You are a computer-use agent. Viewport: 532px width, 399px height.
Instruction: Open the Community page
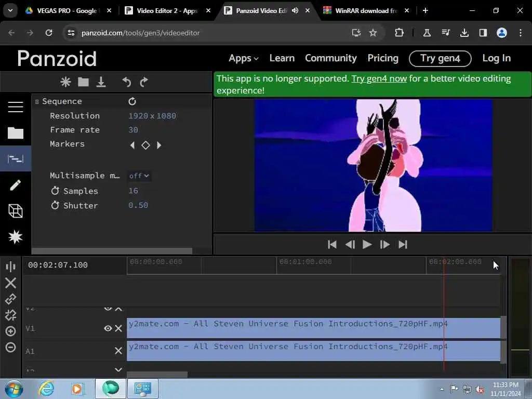331,58
